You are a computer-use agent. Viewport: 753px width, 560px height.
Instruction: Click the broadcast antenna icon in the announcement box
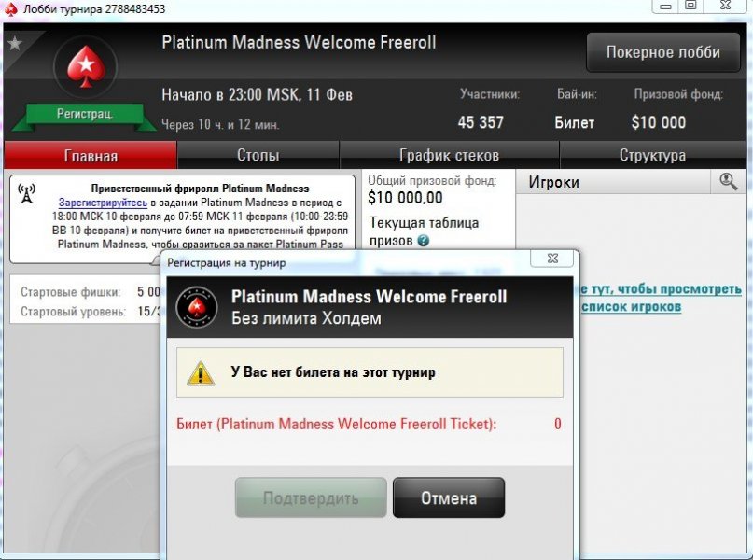26,193
